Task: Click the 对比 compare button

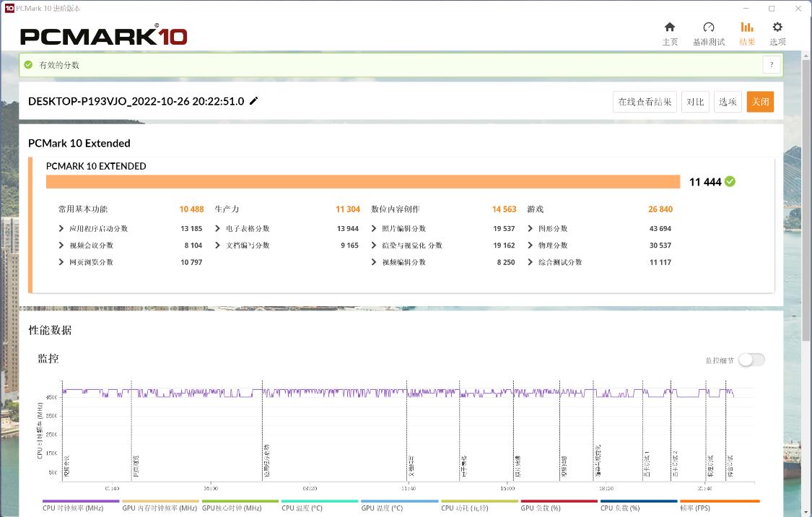Action: click(695, 102)
